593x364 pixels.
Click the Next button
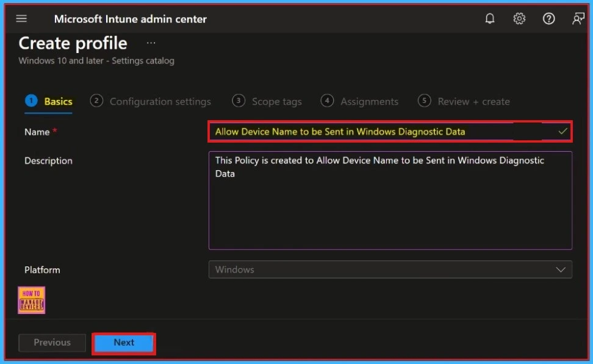pyautogui.click(x=124, y=343)
